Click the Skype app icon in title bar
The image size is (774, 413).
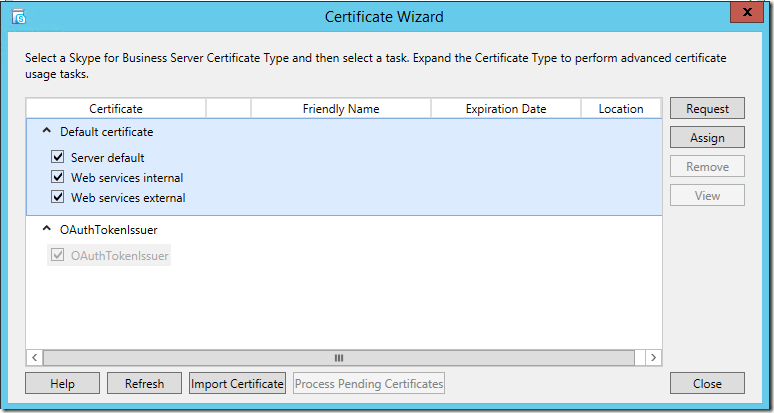pyautogui.click(x=19, y=17)
